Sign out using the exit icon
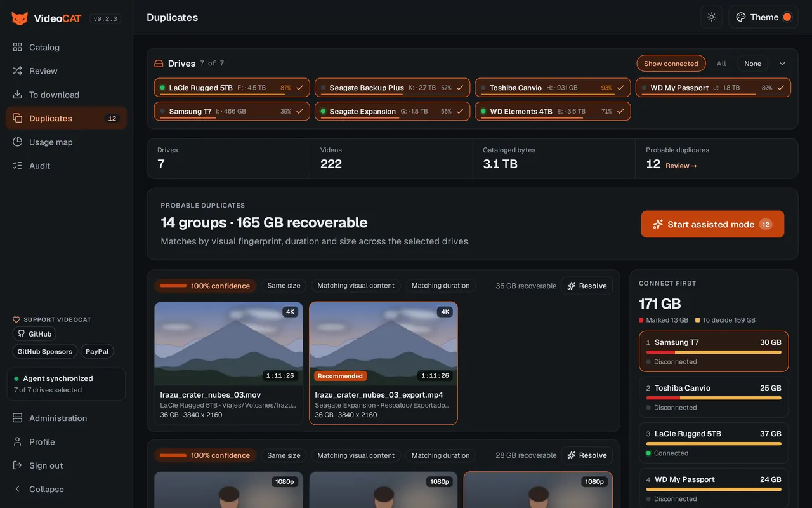 point(17,465)
